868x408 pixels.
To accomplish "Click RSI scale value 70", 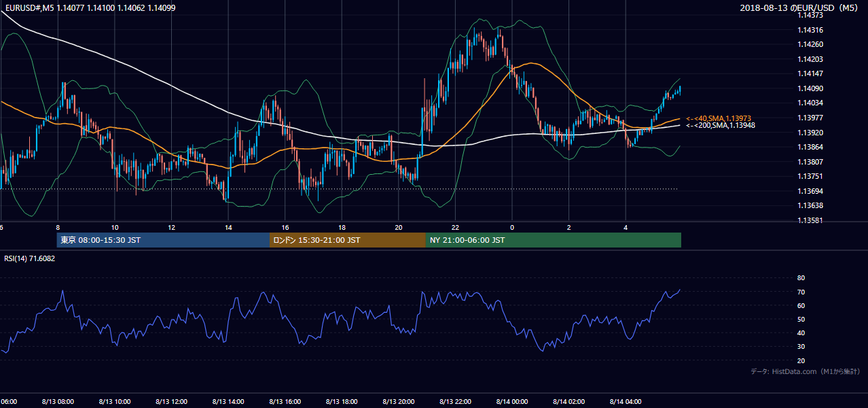I will [801, 292].
